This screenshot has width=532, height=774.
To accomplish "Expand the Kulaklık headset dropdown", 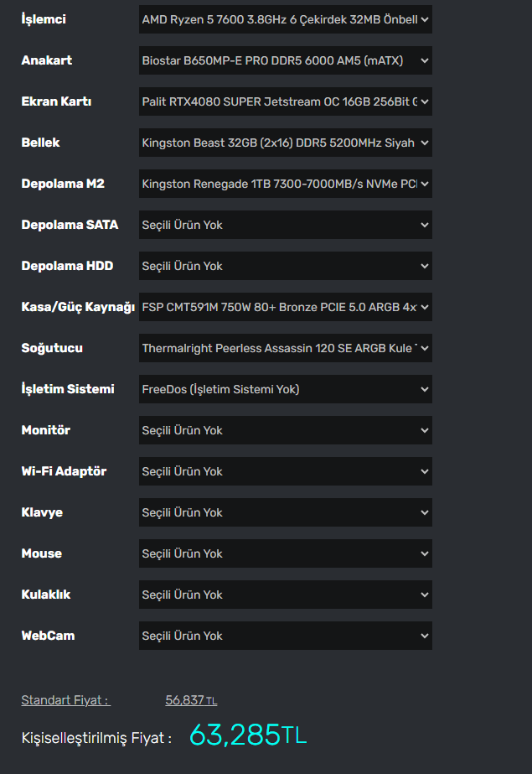I will [285, 595].
